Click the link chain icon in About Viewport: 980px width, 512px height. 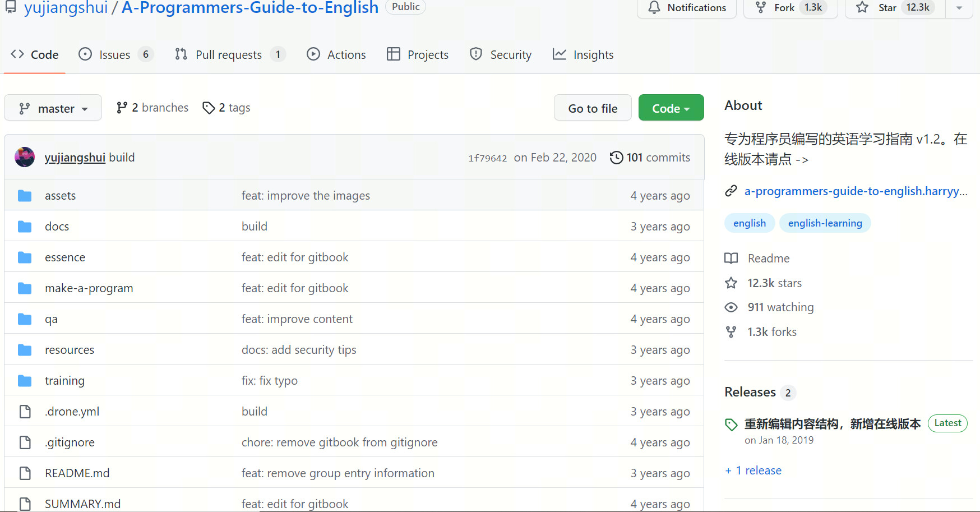(x=731, y=191)
